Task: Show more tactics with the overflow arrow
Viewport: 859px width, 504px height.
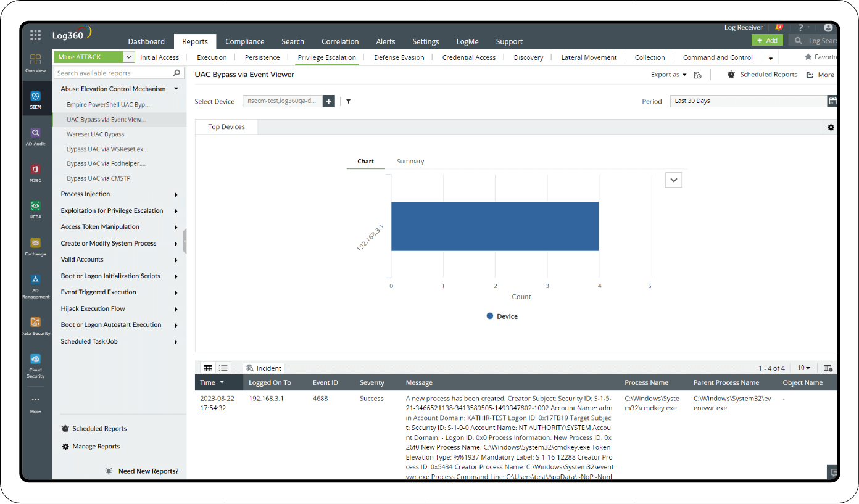Action: [771, 58]
